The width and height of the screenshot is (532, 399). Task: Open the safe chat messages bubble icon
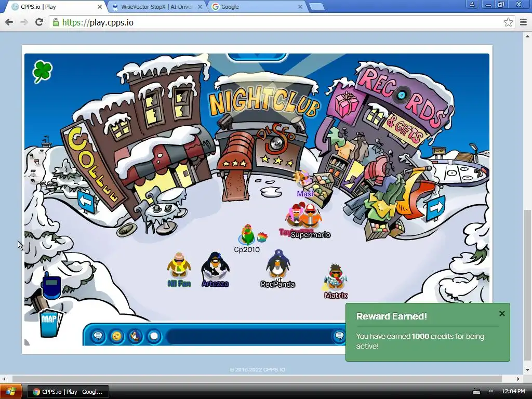click(98, 336)
